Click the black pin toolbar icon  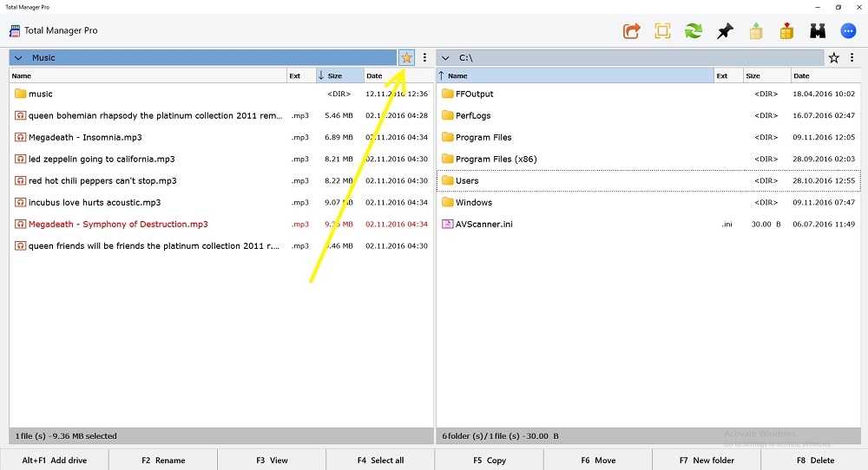click(725, 31)
